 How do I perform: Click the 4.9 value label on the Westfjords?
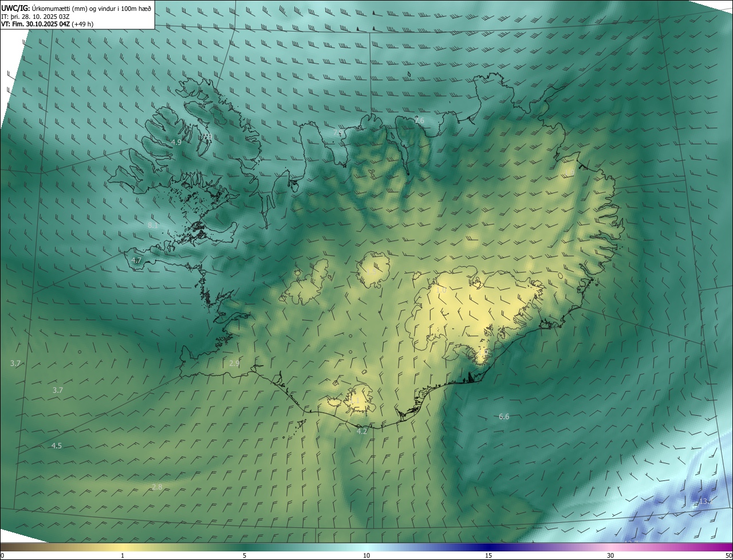click(x=176, y=142)
